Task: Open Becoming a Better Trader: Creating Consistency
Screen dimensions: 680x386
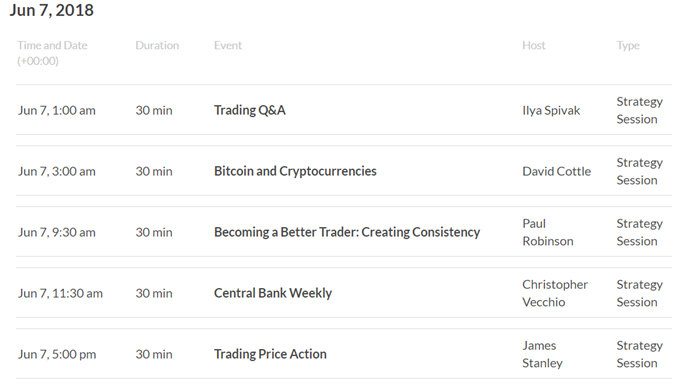Action: tap(347, 232)
